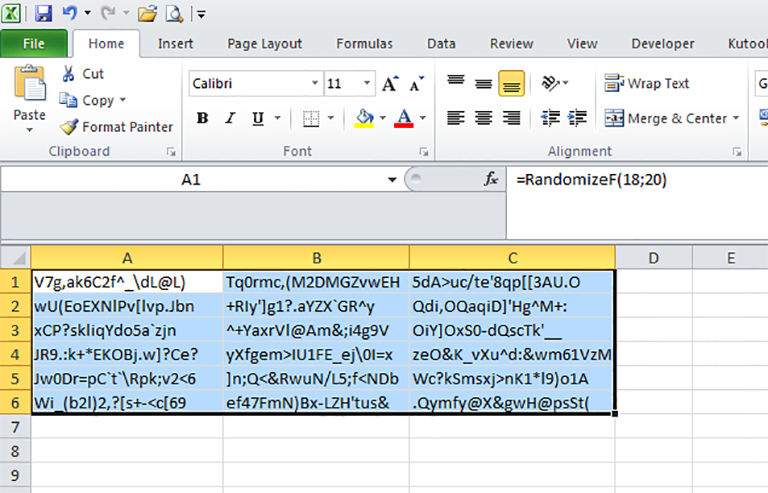This screenshot has height=493, width=768.
Task: Click the Name Box showing A1
Action: point(190,180)
